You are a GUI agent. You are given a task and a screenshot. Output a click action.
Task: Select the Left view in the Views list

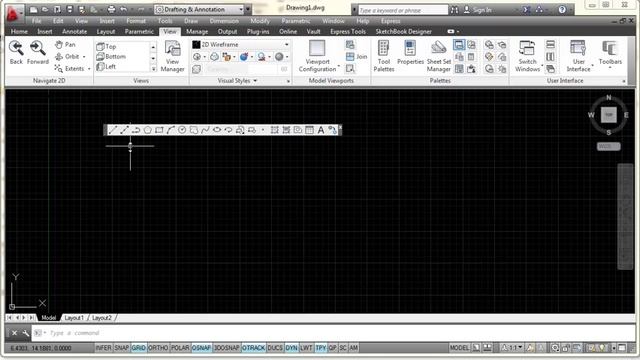(x=107, y=67)
